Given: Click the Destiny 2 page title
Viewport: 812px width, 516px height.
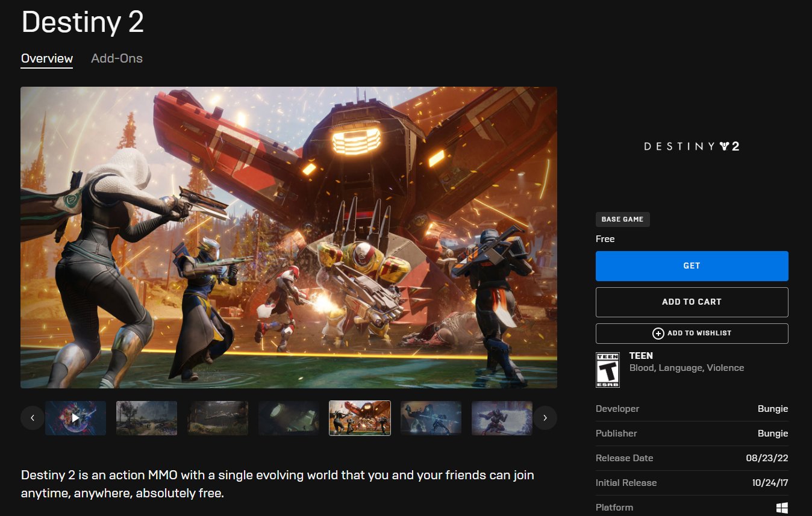Looking at the screenshot, I should (83, 22).
